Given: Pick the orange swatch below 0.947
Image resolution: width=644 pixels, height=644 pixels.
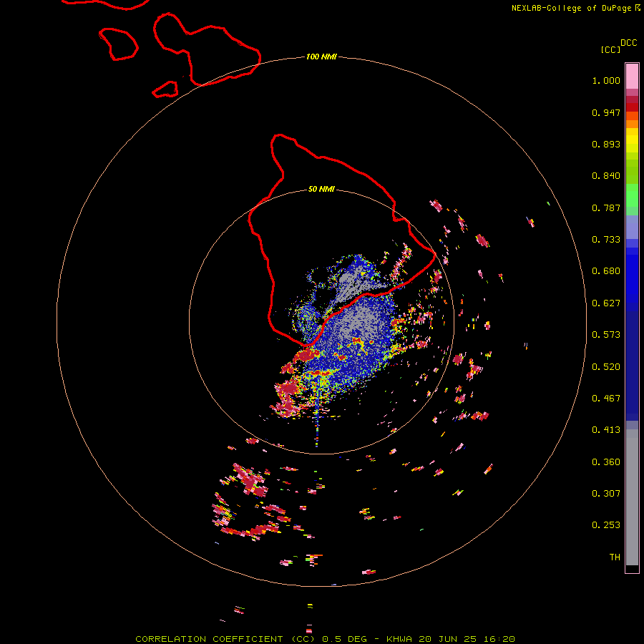Looking at the screenshot, I should [x=632, y=124].
